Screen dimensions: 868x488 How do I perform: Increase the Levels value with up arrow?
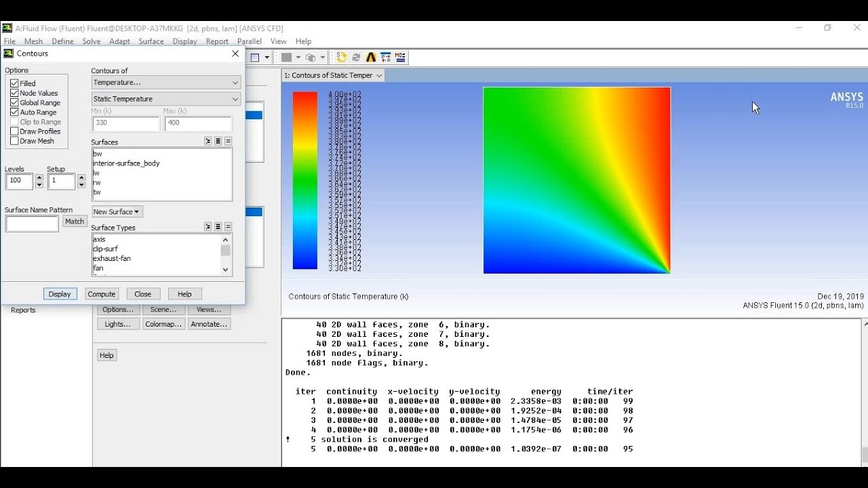click(39, 178)
